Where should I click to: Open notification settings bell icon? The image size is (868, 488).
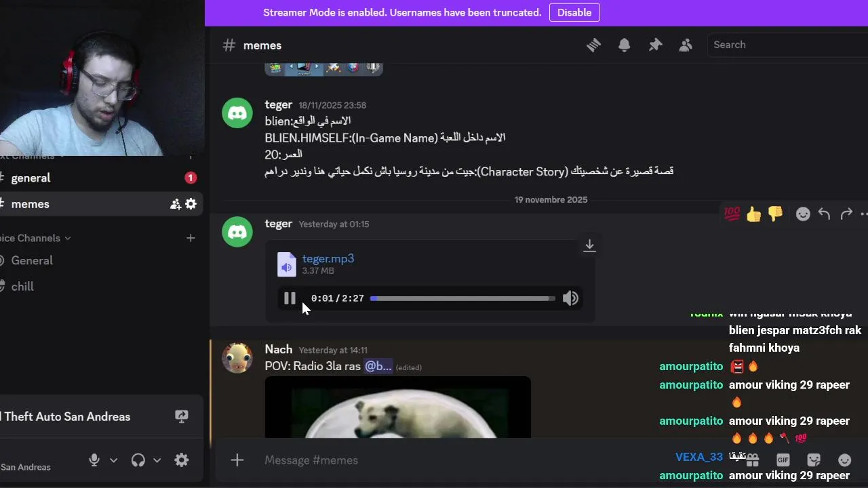tap(625, 45)
